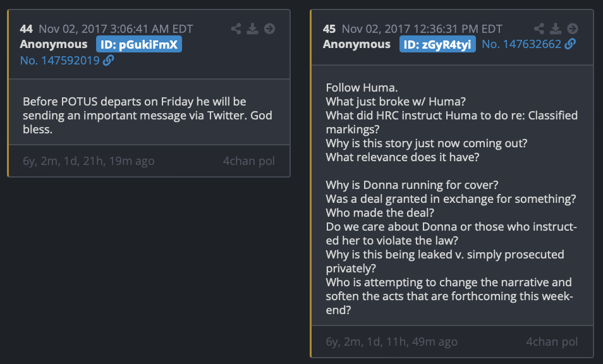Click the arrow icon on post 44
This screenshot has width=603, height=364.
point(270,29)
